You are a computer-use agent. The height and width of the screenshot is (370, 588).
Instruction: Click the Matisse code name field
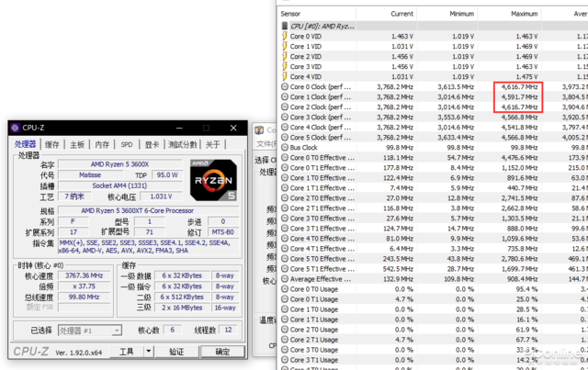click(x=90, y=175)
